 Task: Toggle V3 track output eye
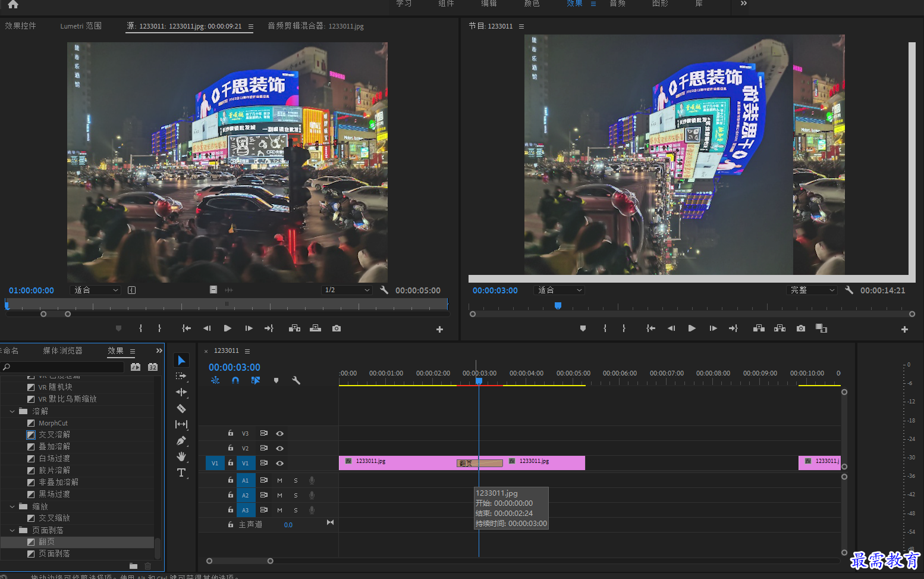click(279, 434)
